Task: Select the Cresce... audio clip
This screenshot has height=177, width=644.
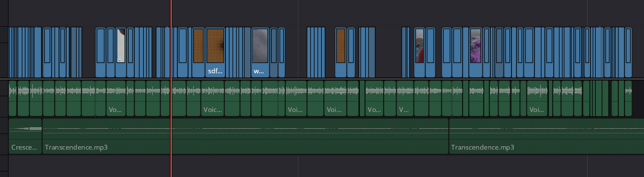Action: [25, 142]
